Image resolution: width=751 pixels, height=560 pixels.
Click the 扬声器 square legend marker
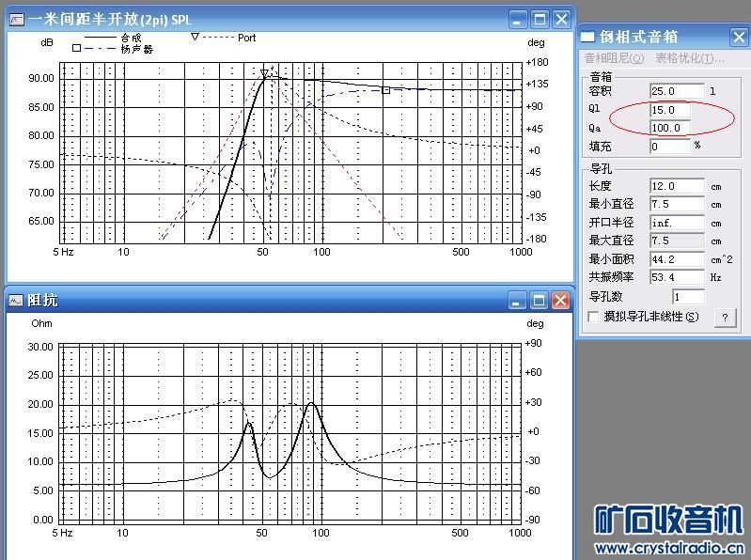point(76,48)
